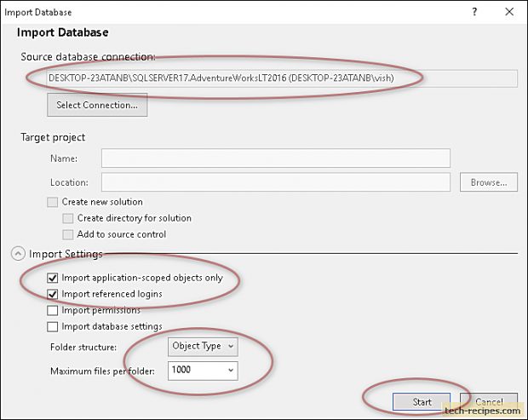Image resolution: width=528 pixels, height=420 pixels.
Task: Cancel the import dialog
Action: pos(489,401)
